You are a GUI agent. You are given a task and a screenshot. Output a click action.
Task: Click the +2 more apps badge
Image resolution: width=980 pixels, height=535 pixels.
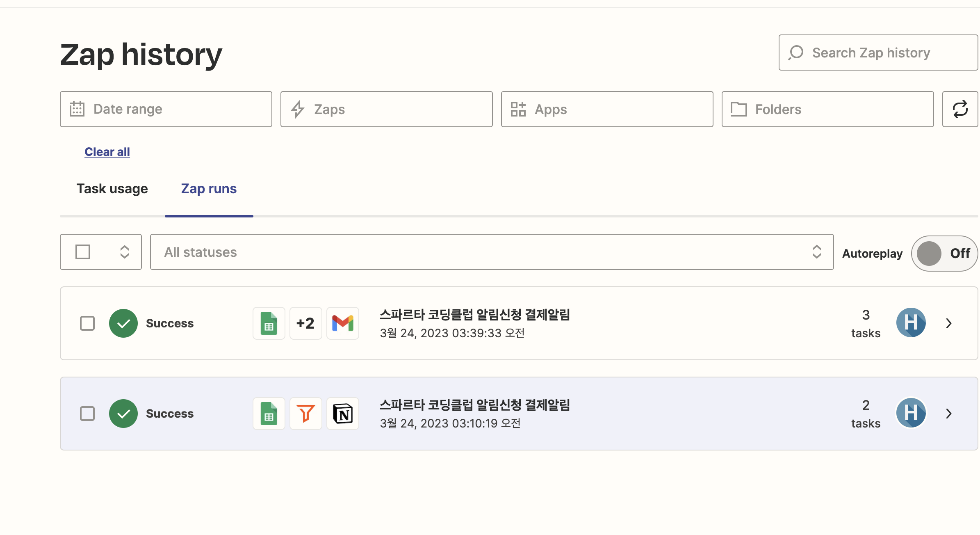point(305,323)
